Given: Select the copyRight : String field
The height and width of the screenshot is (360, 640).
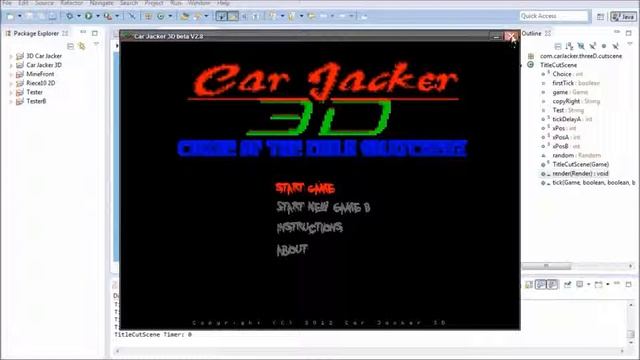Looking at the screenshot, I should pyautogui.click(x=576, y=101).
